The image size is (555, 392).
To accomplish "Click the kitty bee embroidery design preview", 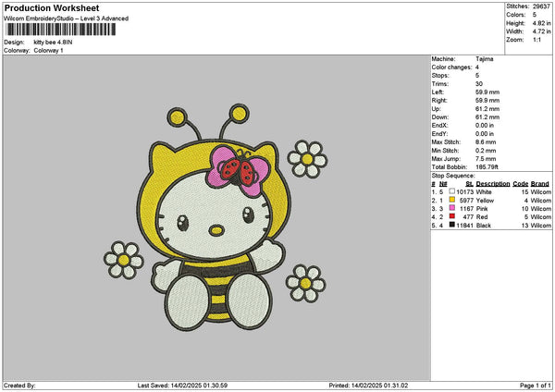I will pos(216,217).
